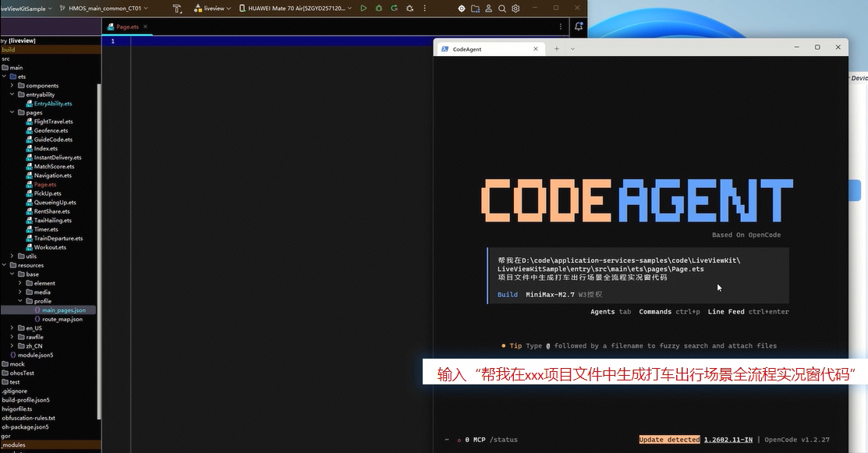This screenshot has width=868, height=453.
Task: Open the IDE search magnifier
Action: 502,9
